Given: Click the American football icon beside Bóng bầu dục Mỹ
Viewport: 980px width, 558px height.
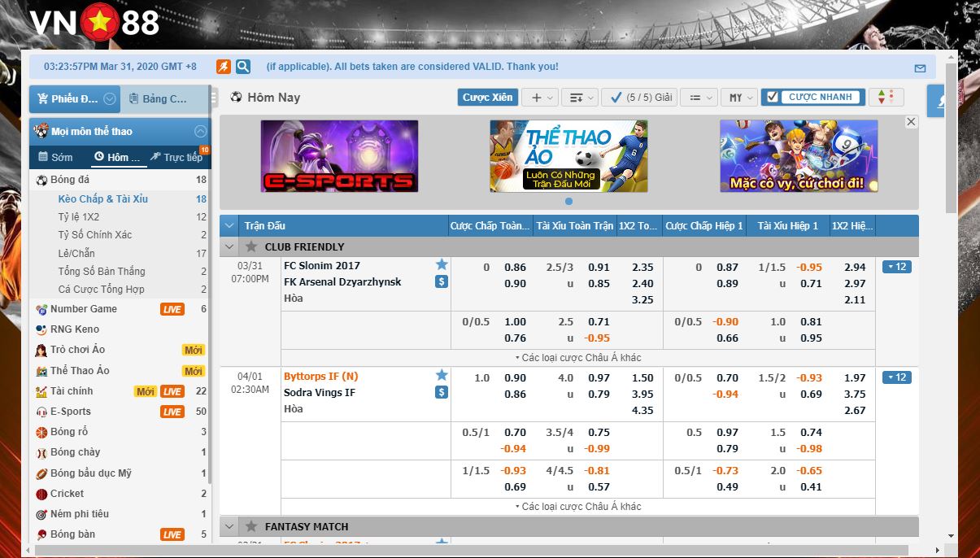Looking at the screenshot, I should 41,473.
